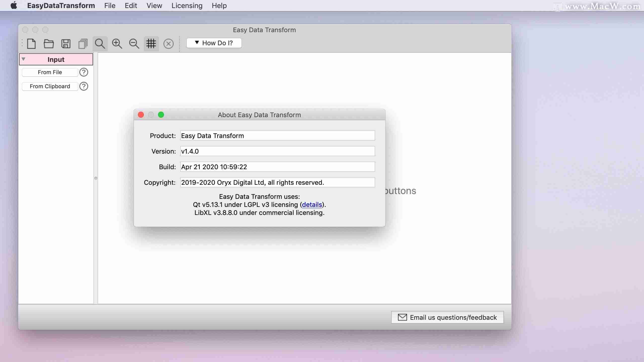Open the How Do I? dropdown

coord(214,43)
